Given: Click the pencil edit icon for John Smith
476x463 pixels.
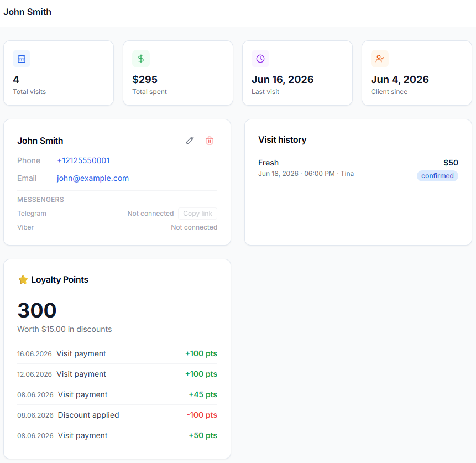Looking at the screenshot, I should pyautogui.click(x=190, y=141).
